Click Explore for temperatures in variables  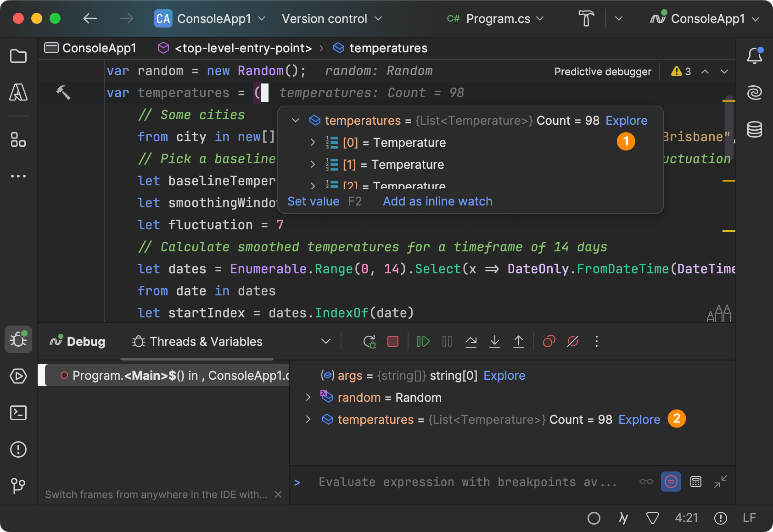pos(639,420)
